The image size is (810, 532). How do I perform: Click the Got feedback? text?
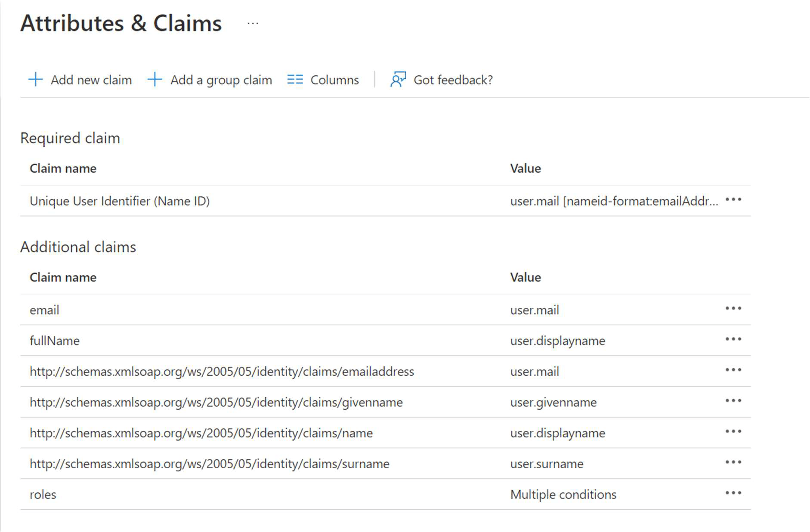pyautogui.click(x=453, y=80)
